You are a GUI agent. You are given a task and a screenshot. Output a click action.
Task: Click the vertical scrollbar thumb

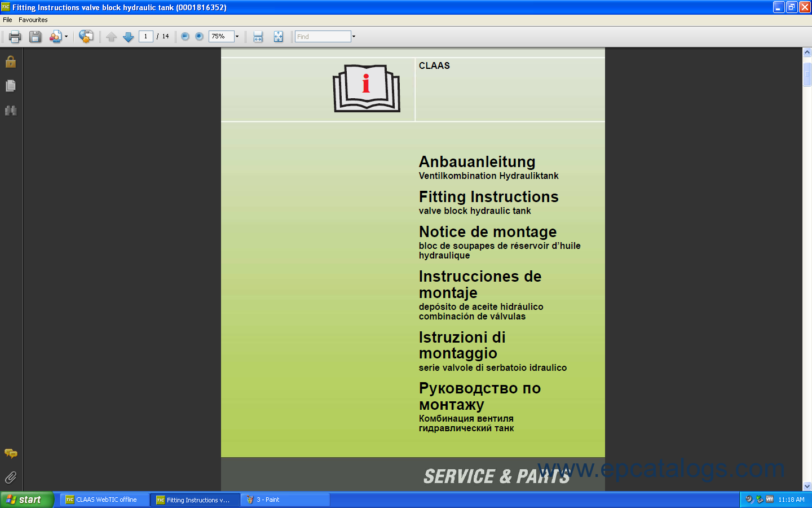[x=807, y=75]
